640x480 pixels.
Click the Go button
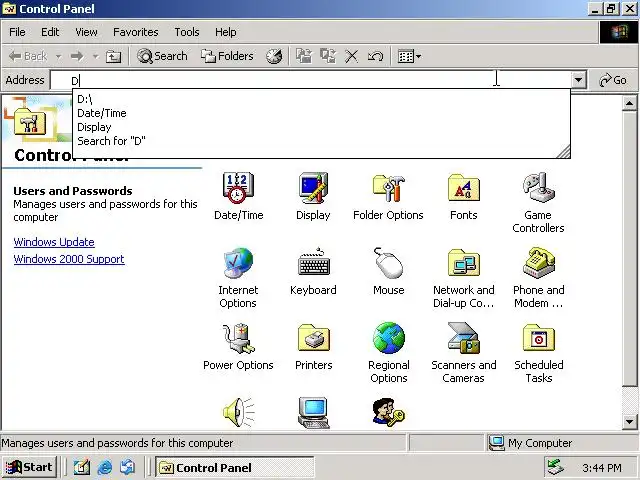(613, 80)
